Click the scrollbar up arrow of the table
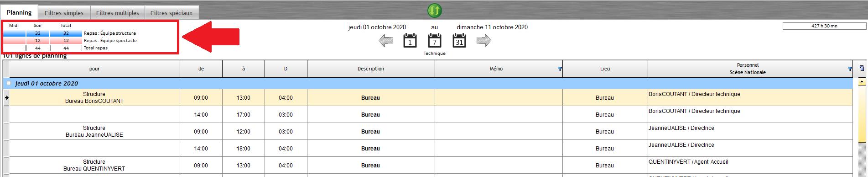The image size is (868, 177). 862,82
